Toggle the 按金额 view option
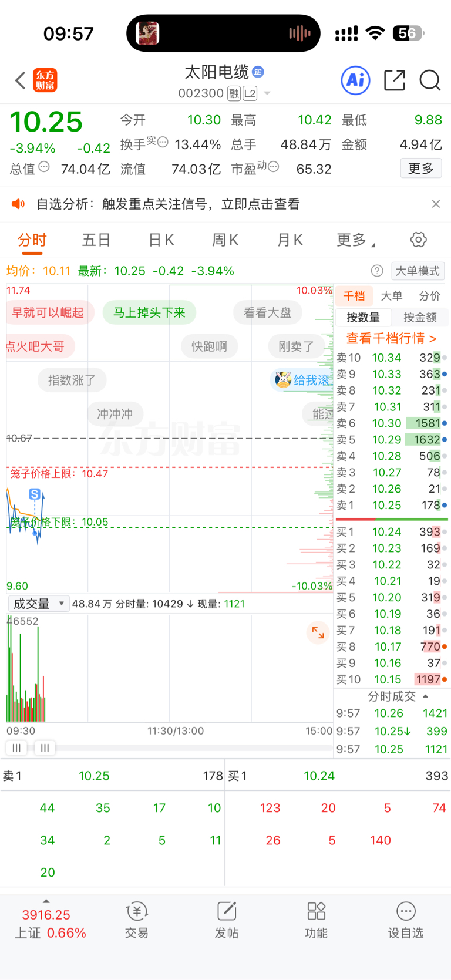This screenshot has width=451, height=980. (420, 317)
